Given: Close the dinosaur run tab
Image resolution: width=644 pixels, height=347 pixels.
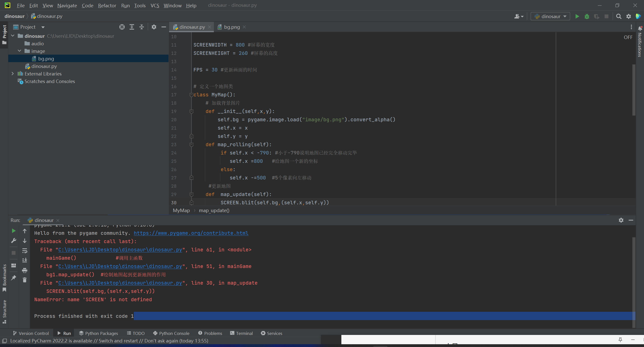Looking at the screenshot, I should 58,220.
